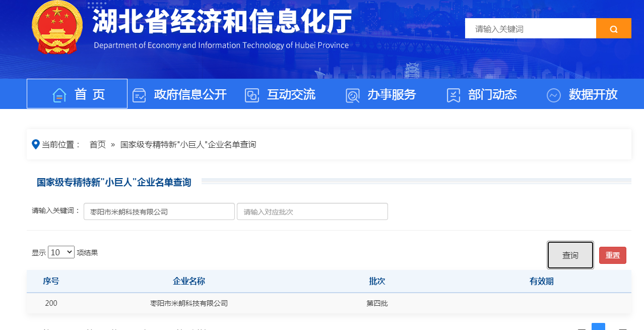This screenshot has height=330, width=644.
Task: Click the 办事服务 navigation icon
Action: tap(352, 95)
